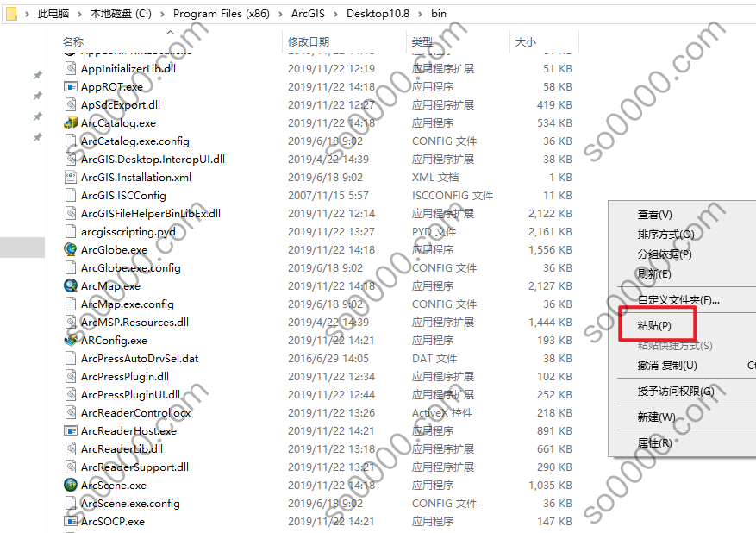
Task: Choose 粘贴(P) from the context menu
Action: point(654,326)
